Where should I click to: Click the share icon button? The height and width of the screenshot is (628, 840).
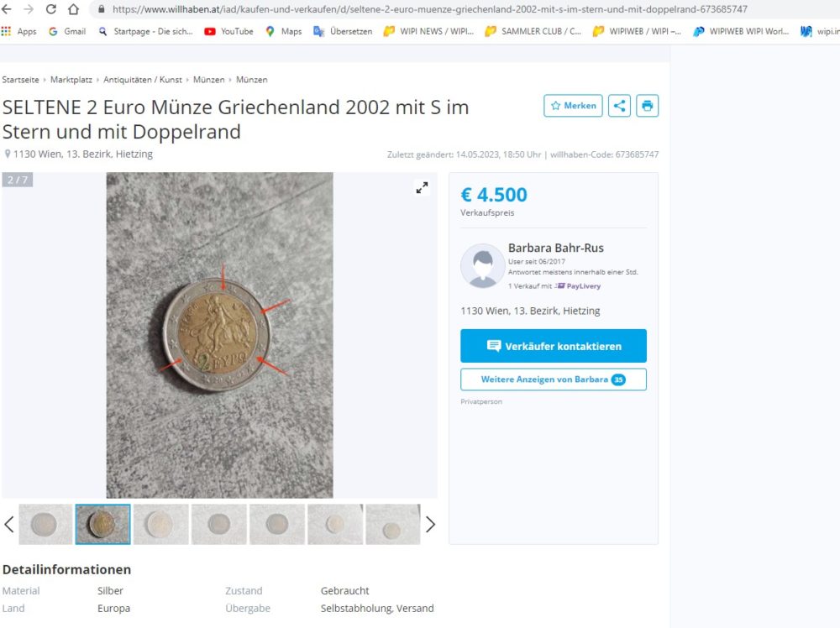[619, 106]
